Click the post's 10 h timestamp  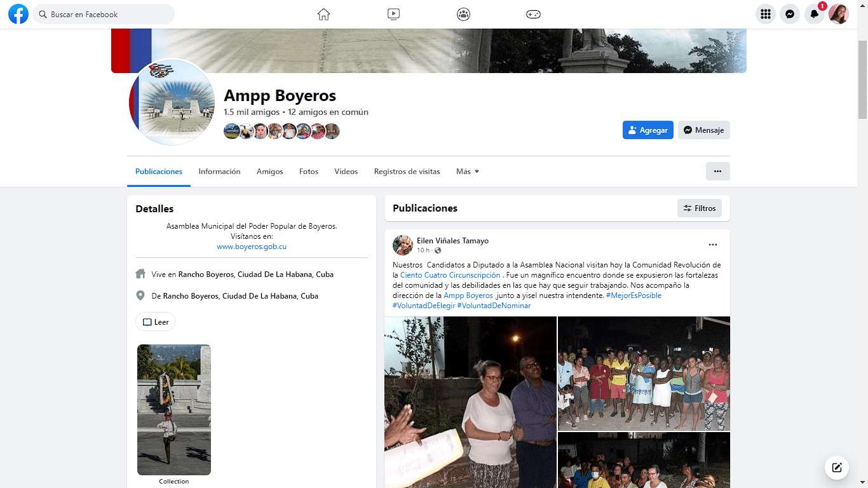[423, 250]
